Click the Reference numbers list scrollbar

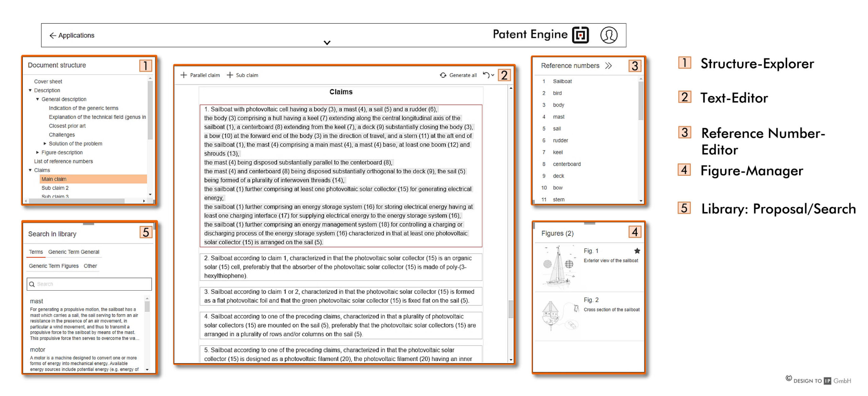pyautogui.click(x=640, y=101)
